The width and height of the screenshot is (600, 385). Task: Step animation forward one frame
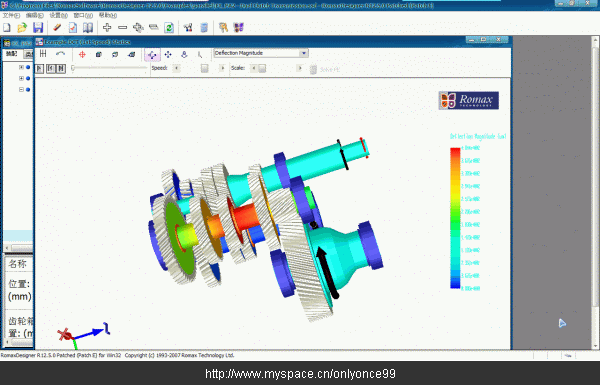pyautogui.click(x=61, y=69)
